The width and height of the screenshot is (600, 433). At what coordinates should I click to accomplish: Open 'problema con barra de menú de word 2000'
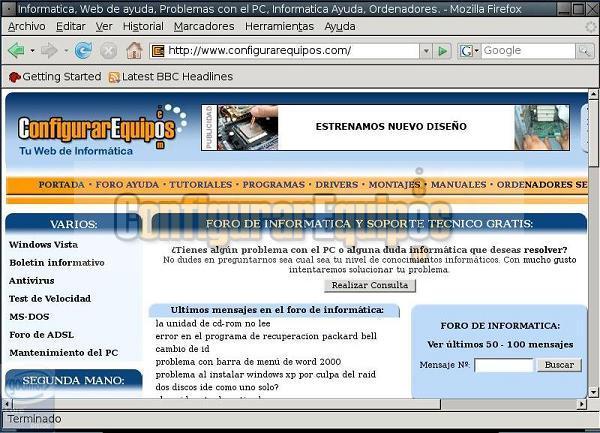click(x=248, y=361)
